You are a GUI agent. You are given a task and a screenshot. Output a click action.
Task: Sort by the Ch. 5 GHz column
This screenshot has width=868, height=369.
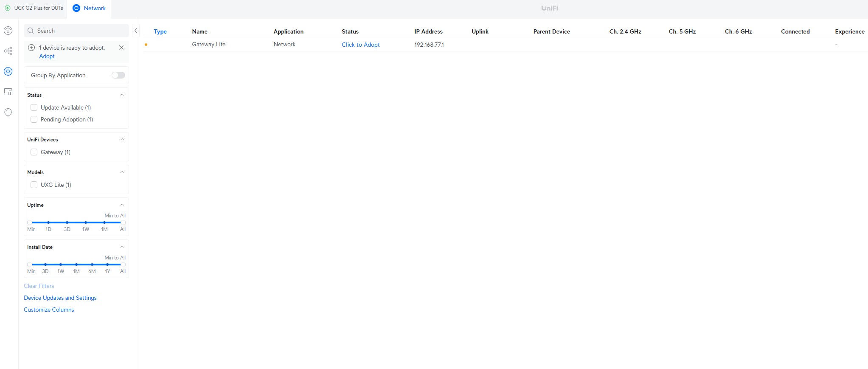[x=682, y=31]
